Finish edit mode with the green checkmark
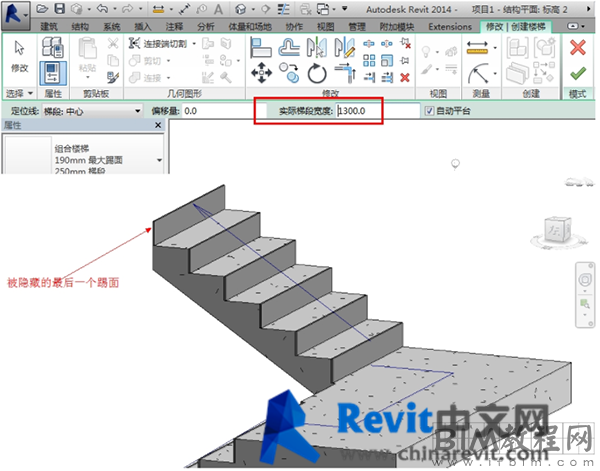Image resolution: width=600 pixels, height=471 pixels. click(x=577, y=73)
